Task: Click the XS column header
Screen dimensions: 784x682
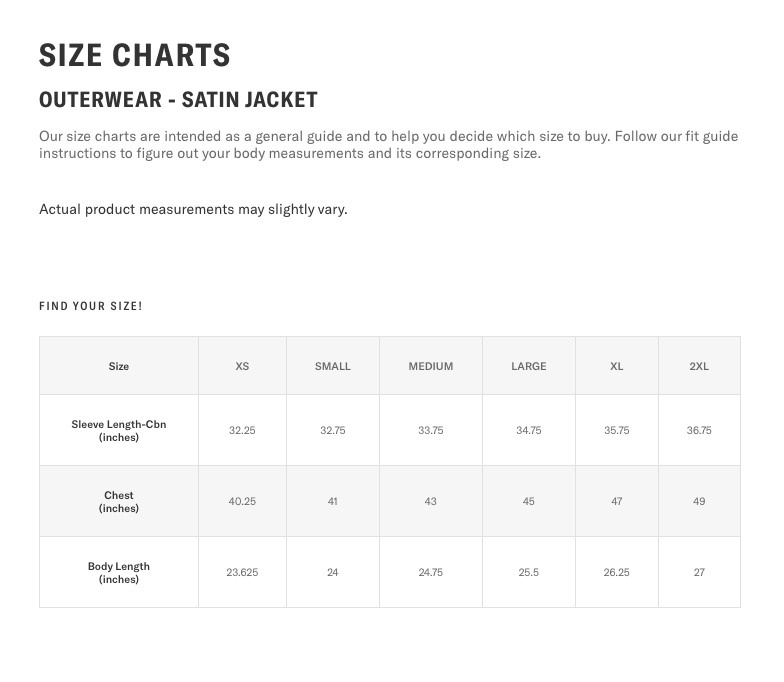Action: click(242, 366)
